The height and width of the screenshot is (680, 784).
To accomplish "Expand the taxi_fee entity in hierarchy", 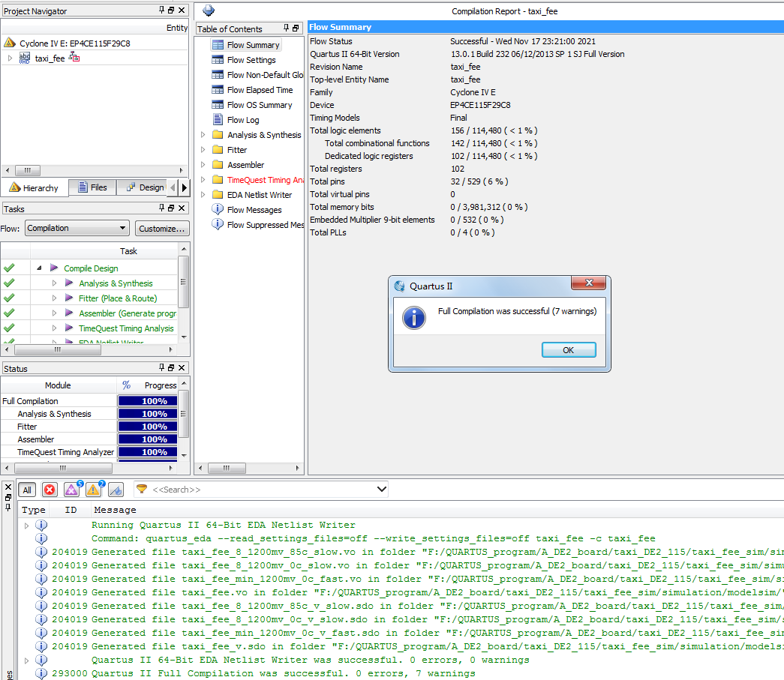I will [10, 58].
